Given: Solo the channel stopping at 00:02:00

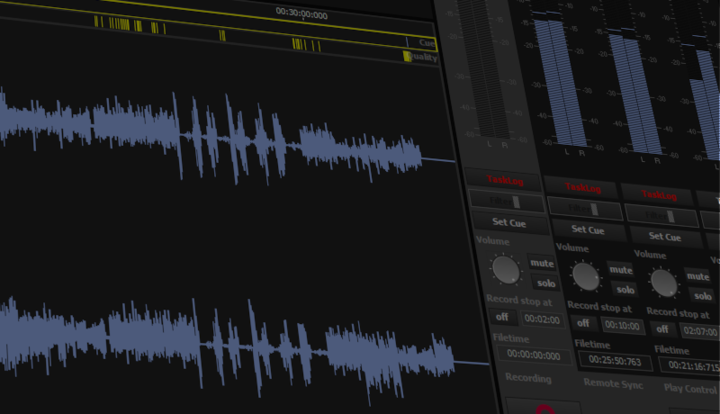Looking at the screenshot, I should pos(546,283).
